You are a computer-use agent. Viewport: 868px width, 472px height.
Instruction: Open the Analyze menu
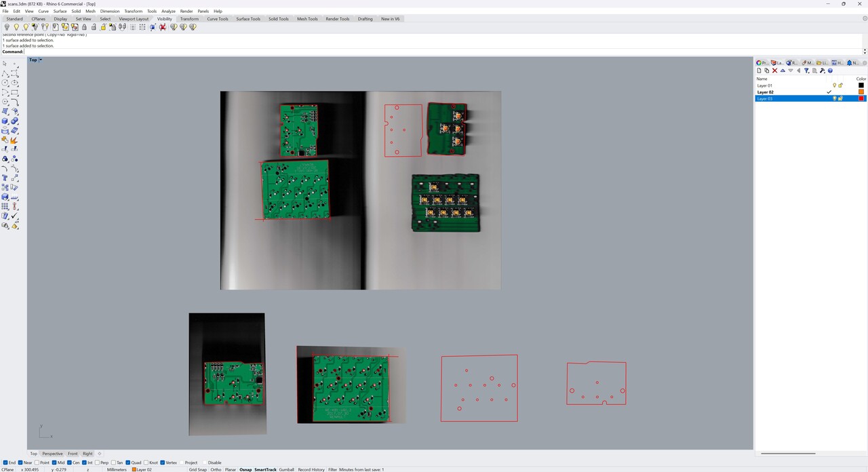[x=168, y=11]
